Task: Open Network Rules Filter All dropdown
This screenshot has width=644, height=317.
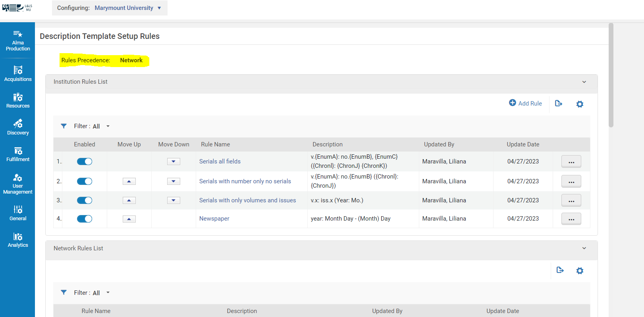Action: [x=101, y=293]
